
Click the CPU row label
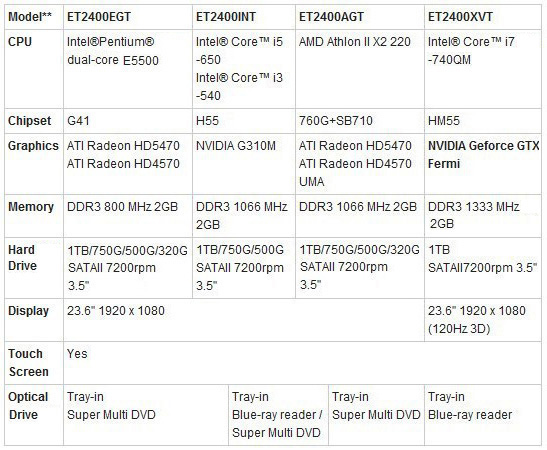pyautogui.click(x=20, y=42)
